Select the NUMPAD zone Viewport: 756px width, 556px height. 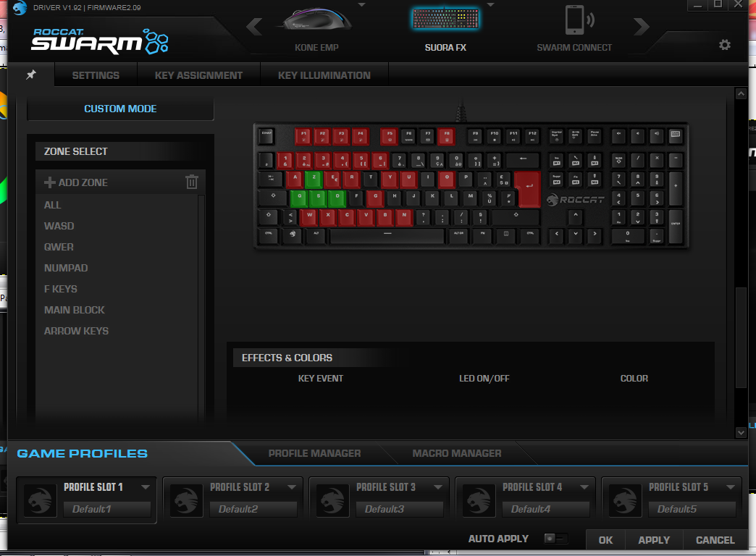pyautogui.click(x=66, y=268)
